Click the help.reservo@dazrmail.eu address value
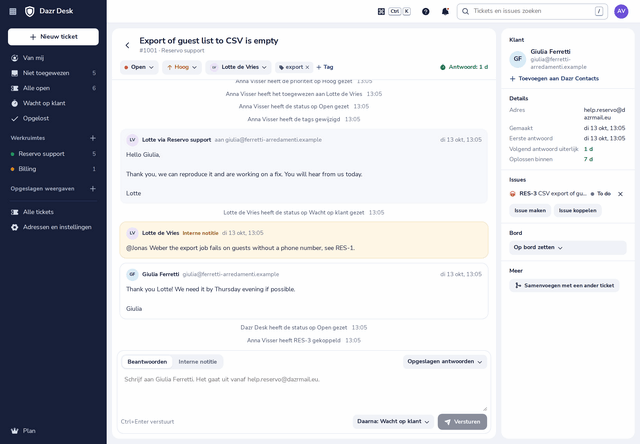The height and width of the screenshot is (444, 640). coord(604,114)
